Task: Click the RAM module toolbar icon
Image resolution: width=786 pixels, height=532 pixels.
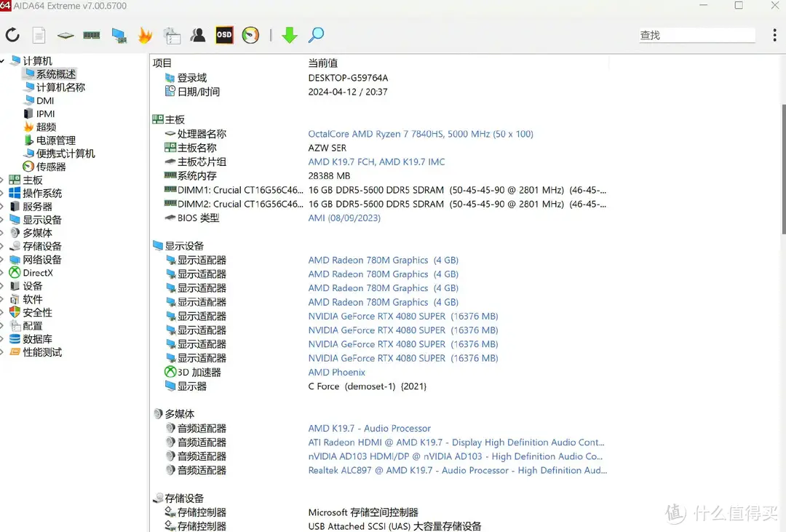Action: click(91, 35)
